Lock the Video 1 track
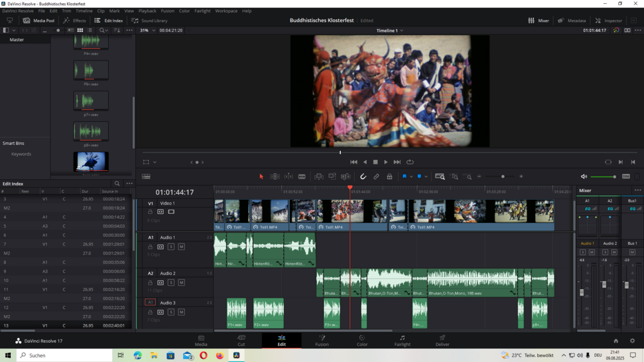 pyautogui.click(x=150, y=212)
